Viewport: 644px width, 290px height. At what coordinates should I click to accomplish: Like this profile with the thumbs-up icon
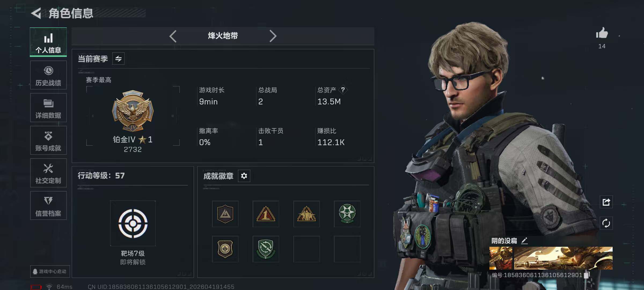pyautogui.click(x=602, y=33)
